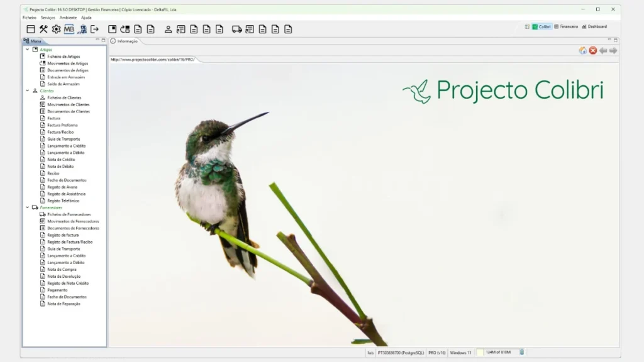Minimize the Informação panel
This screenshot has width=644, height=362.
(x=609, y=40)
